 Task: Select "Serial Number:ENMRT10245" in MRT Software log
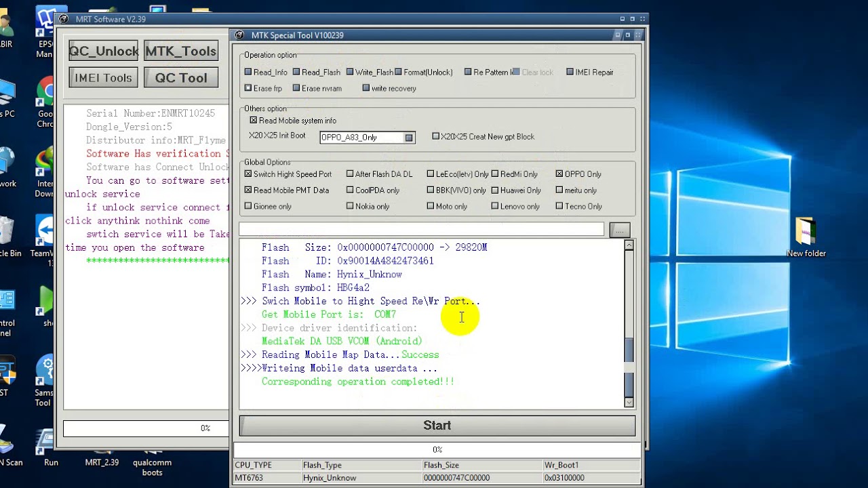coord(151,114)
